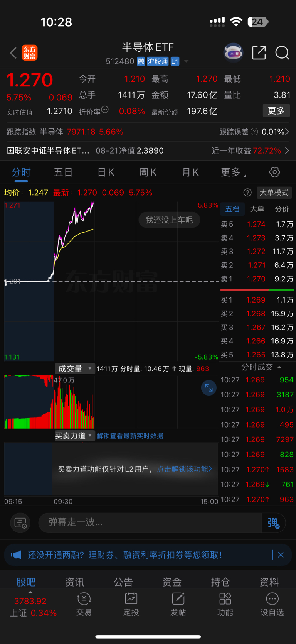Image resolution: width=296 pixels, height=644 pixels.
Task: Switch to 日K chart tab
Action: [x=106, y=172]
